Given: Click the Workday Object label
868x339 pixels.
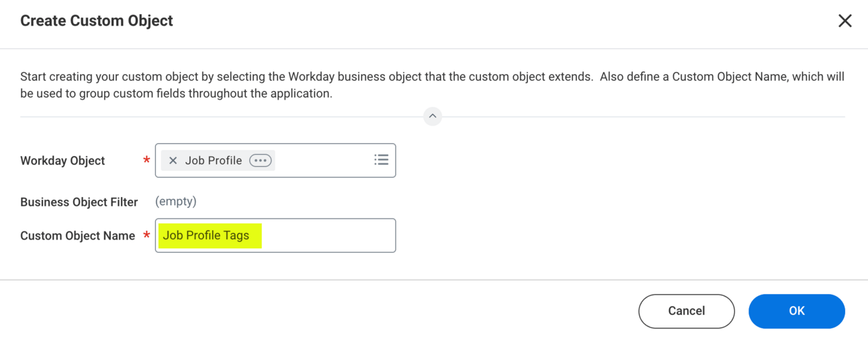Looking at the screenshot, I should point(62,161).
